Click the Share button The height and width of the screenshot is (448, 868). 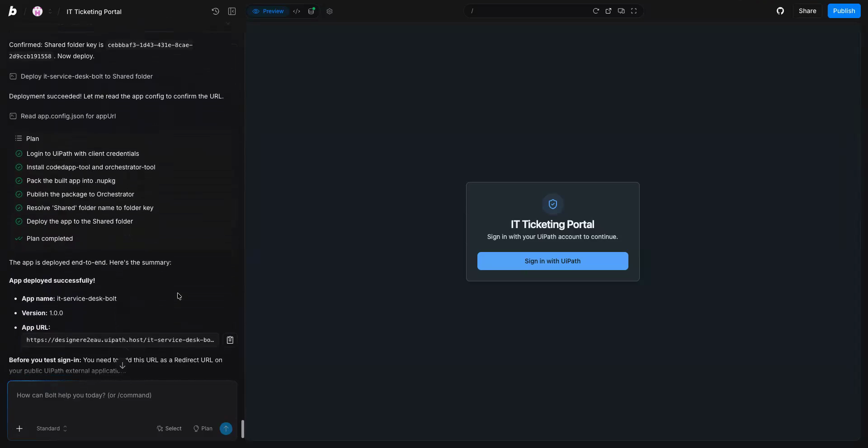point(807,11)
